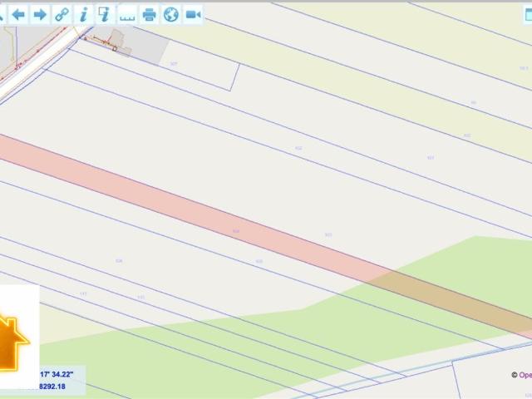The width and height of the screenshot is (532, 399).
Task: Select the area info tool with rectangle
Action: (105, 14)
